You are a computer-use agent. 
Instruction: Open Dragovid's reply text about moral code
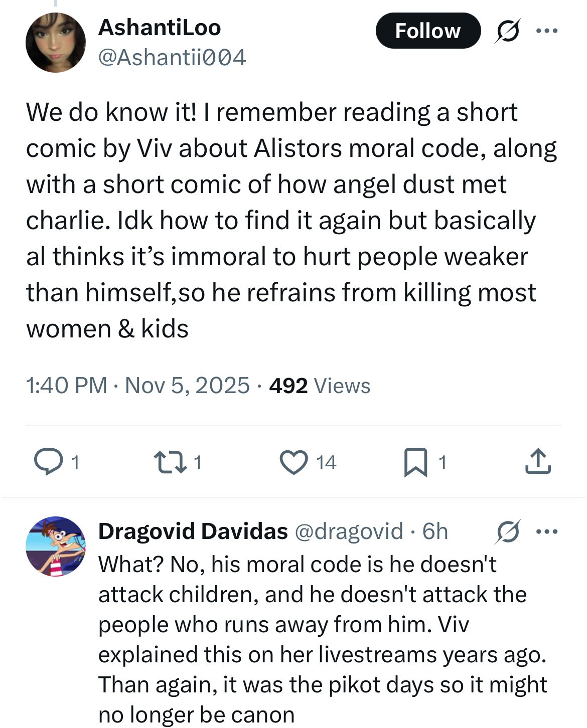[x=323, y=639]
